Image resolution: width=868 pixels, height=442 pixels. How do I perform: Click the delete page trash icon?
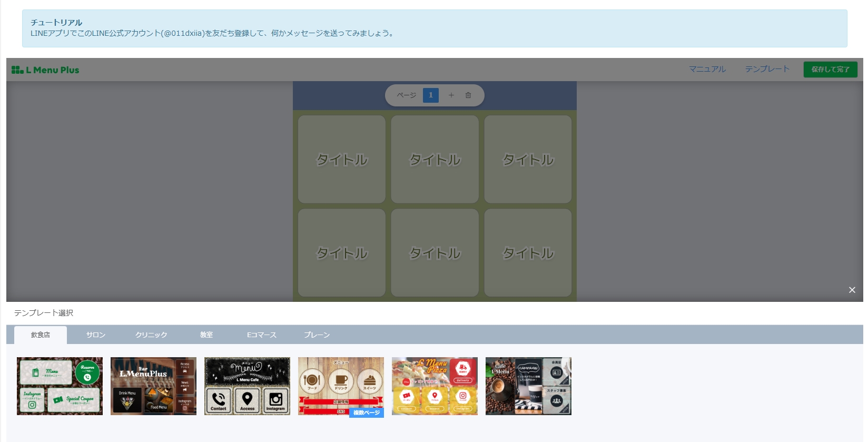click(x=468, y=95)
